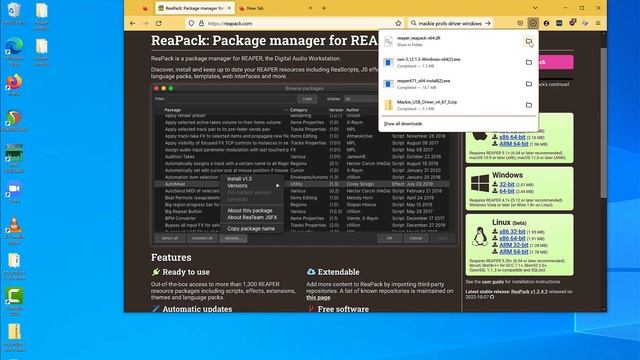Open Zoom desktop shortcut

pyautogui.click(x=14, y=192)
